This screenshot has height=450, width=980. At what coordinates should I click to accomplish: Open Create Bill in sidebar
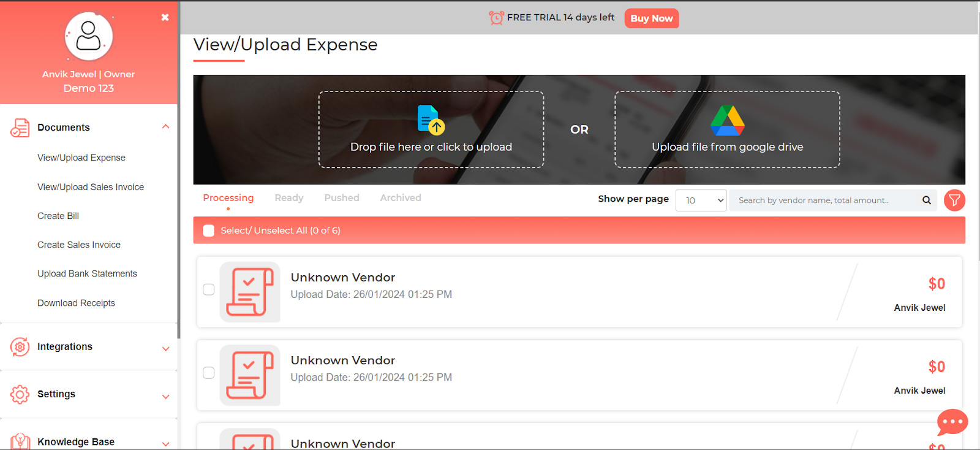(x=58, y=216)
